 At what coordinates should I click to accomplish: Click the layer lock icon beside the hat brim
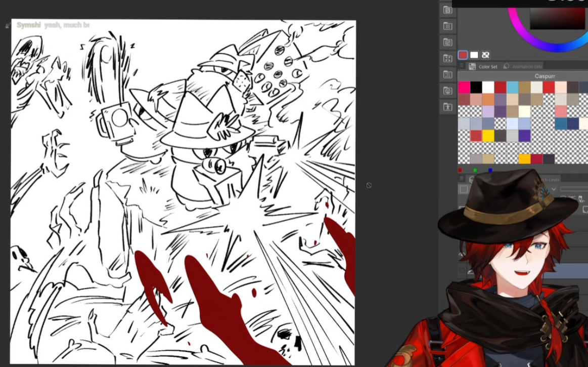pos(580,198)
